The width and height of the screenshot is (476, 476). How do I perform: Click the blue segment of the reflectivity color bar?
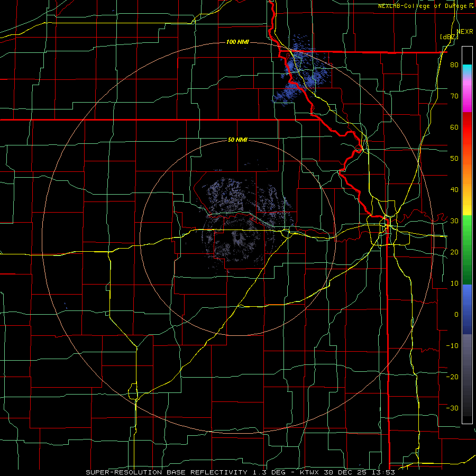click(467, 309)
